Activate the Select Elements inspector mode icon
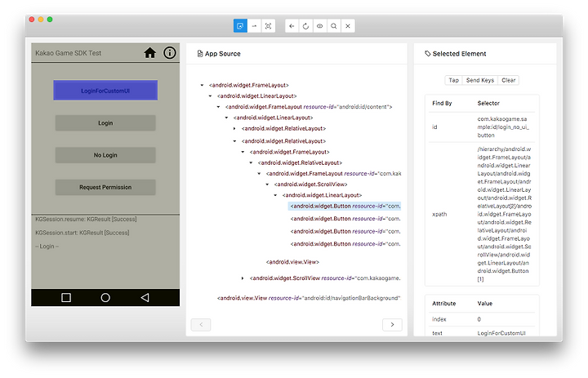The image size is (588, 378). point(240,26)
